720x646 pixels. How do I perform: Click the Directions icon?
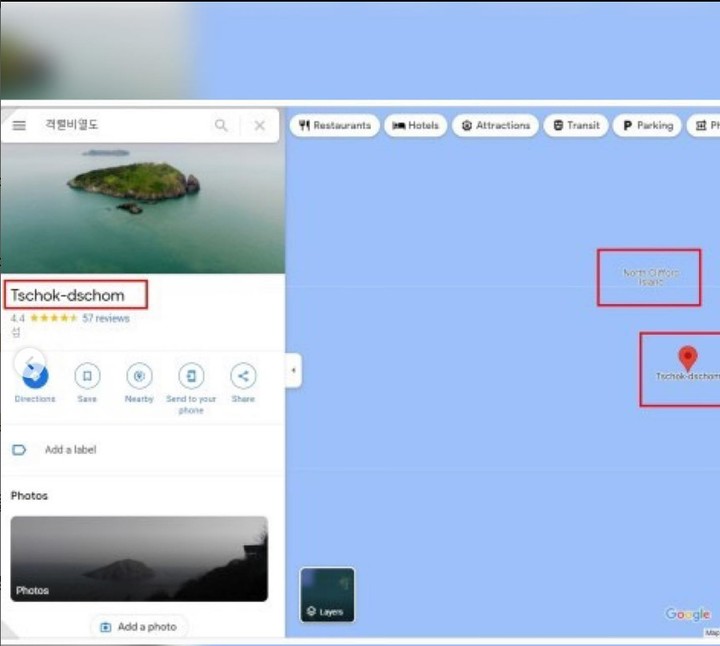(x=35, y=376)
